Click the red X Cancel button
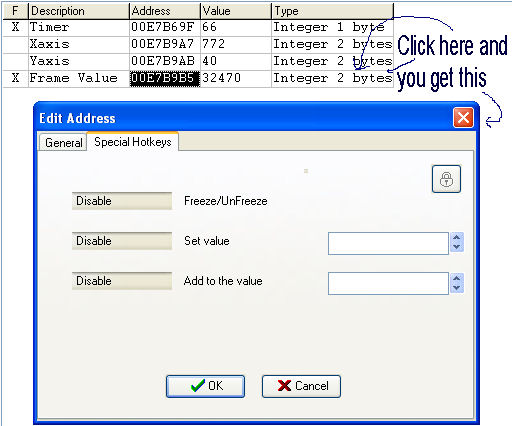This screenshot has width=512, height=426. (x=301, y=386)
